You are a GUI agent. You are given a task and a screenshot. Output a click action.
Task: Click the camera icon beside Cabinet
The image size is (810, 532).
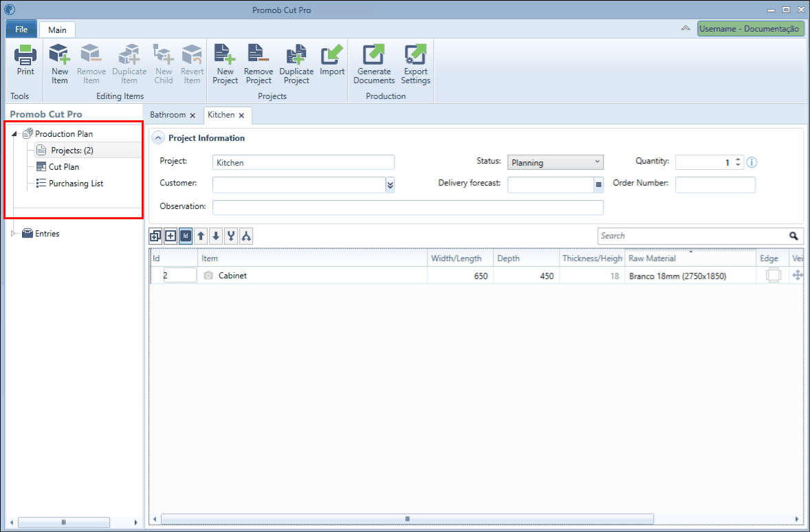coord(208,276)
